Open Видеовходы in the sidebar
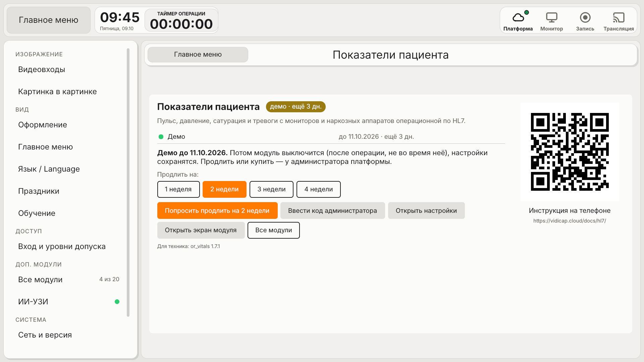The width and height of the screenshot is (644, 362). coord(69,69)
